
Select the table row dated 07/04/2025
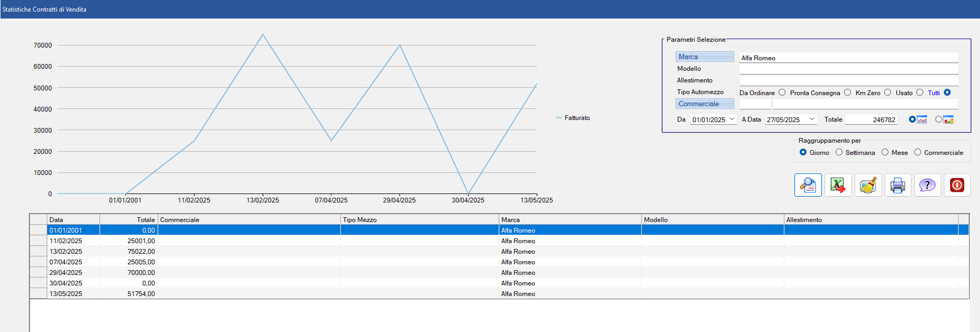point(499,262)
